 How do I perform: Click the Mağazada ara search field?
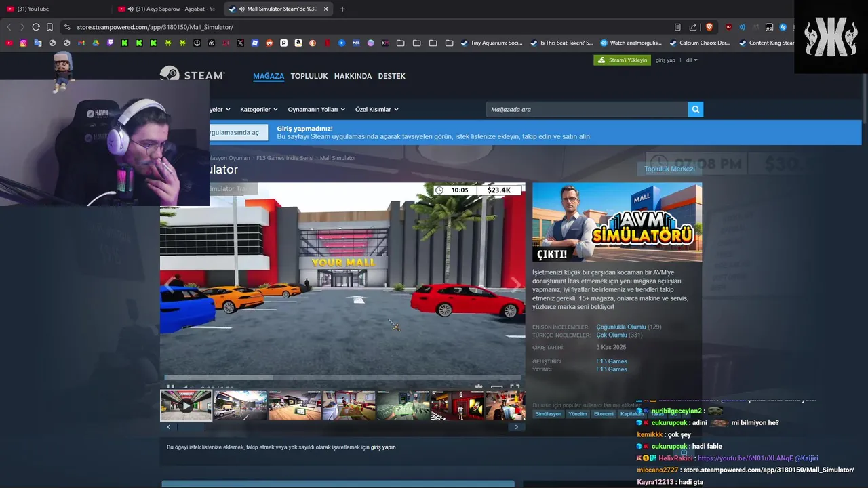[x=587, y=109]
